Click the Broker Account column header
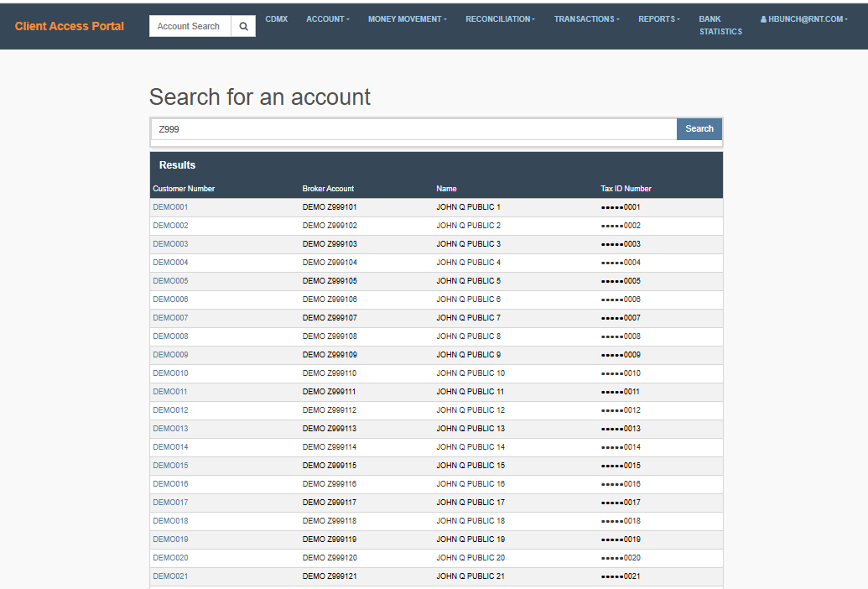868x589 pixels. (328, 189)
